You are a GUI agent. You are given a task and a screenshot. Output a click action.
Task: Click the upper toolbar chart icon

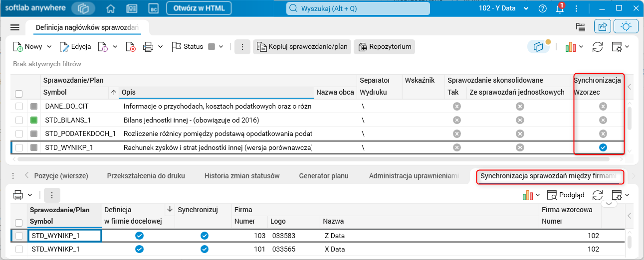tap(571, 47)
